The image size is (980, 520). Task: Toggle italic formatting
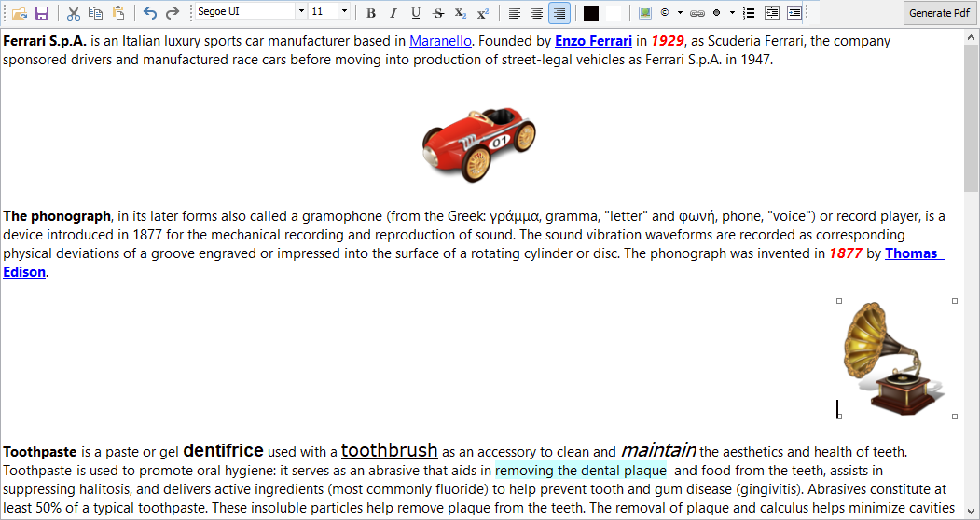pos(393,13)
